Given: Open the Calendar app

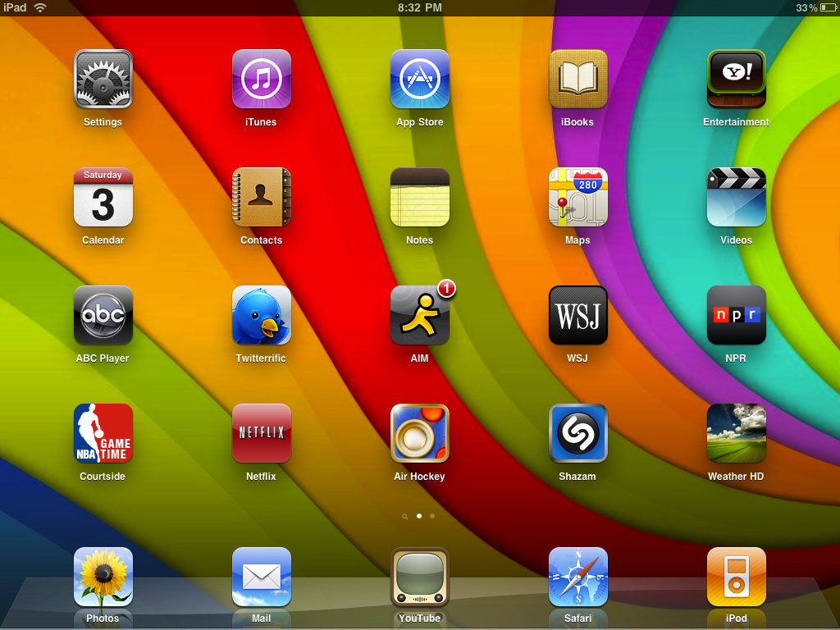Looking at the screenshot, I should (x=103, y=197).
